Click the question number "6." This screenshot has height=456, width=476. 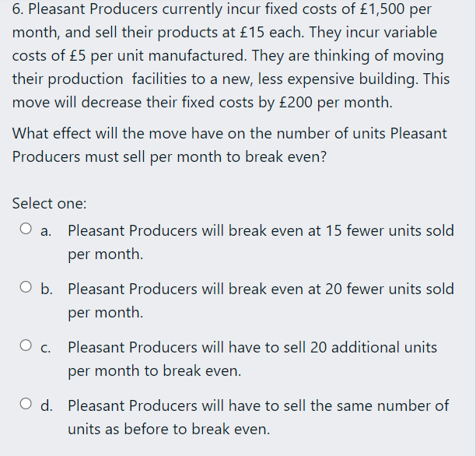pos(19,11)
